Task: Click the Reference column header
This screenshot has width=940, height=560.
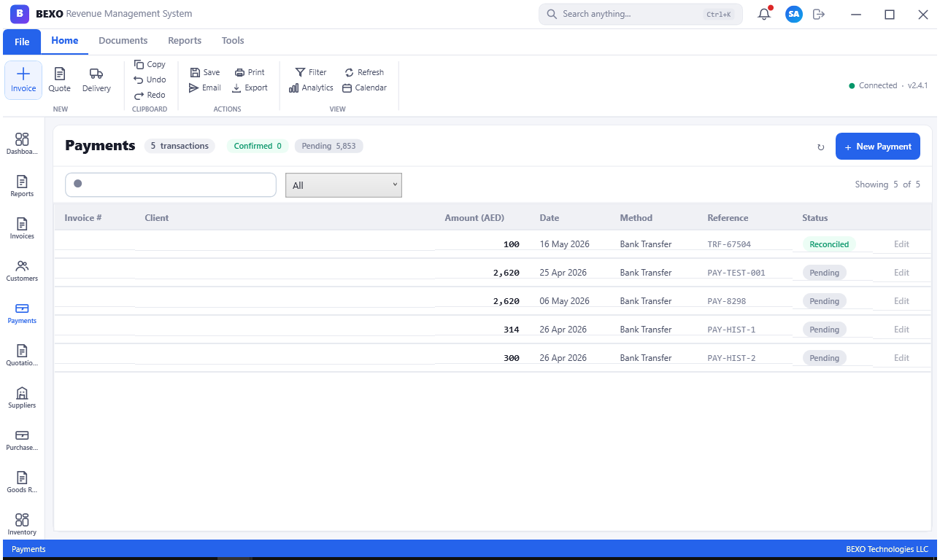Action: pos(728,218)
